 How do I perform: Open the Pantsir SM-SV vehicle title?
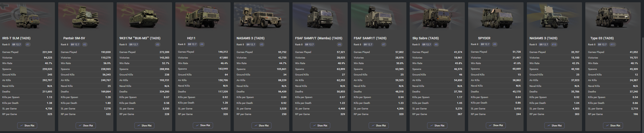coord(74,38)
